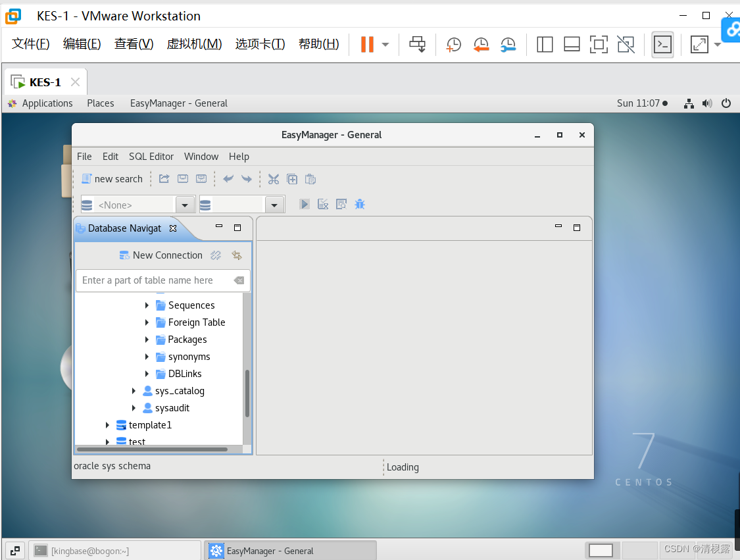Open the SQL Editor menu

click(151, 157)
